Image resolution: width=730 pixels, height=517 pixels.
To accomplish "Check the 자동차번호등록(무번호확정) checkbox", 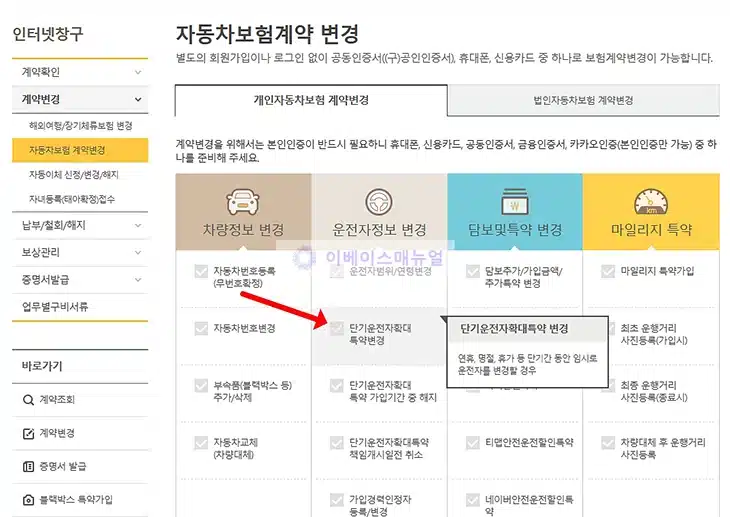I will pos(201,271).
